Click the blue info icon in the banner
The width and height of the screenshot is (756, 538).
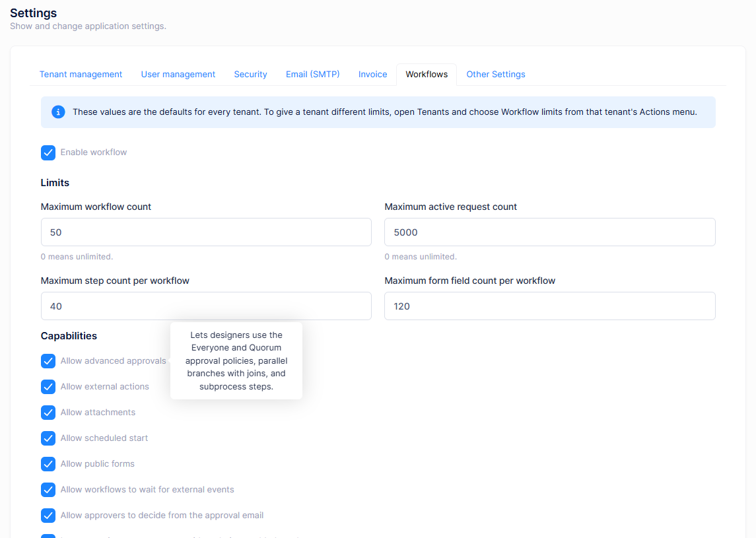coord(58,112)
